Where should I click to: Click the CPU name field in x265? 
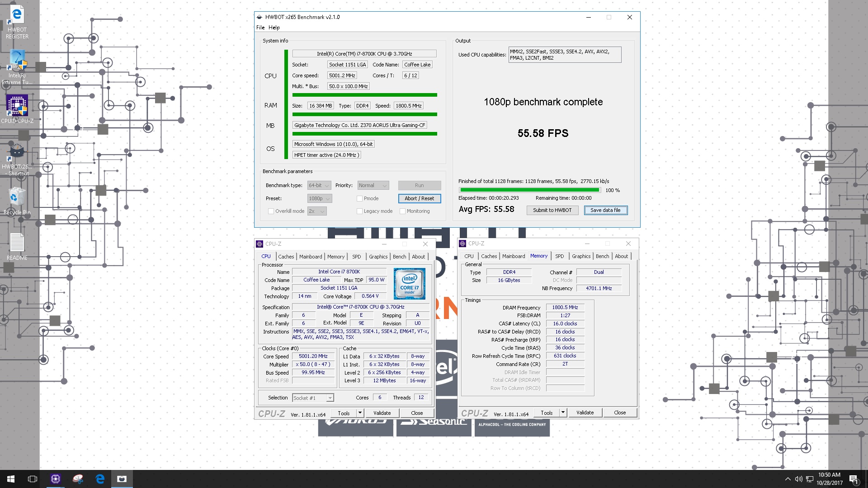coord(364,54)
